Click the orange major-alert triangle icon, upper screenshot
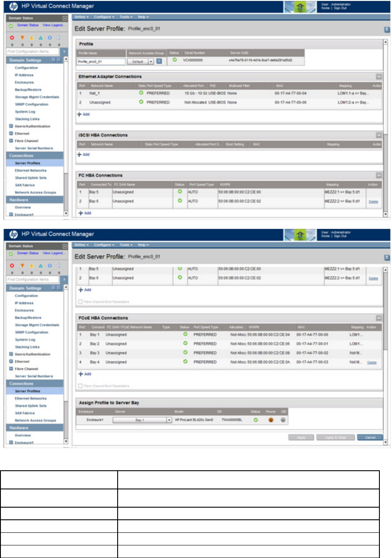392x558 pixels. click(x=22, y=37)
